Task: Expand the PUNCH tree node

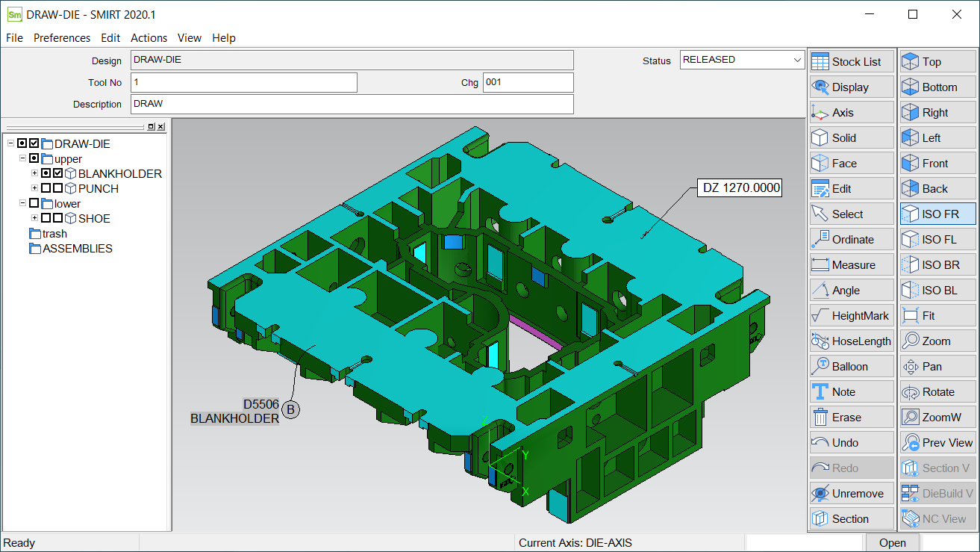Action: 34,189
